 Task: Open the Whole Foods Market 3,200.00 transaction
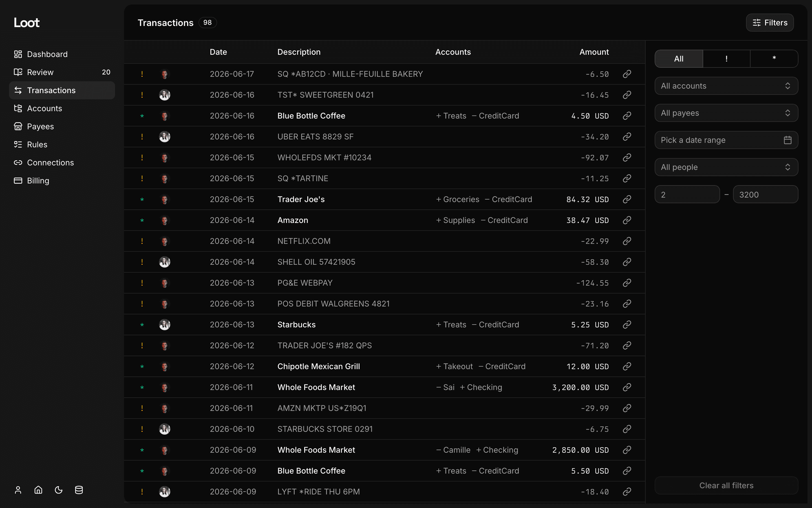tap(385, 387)
